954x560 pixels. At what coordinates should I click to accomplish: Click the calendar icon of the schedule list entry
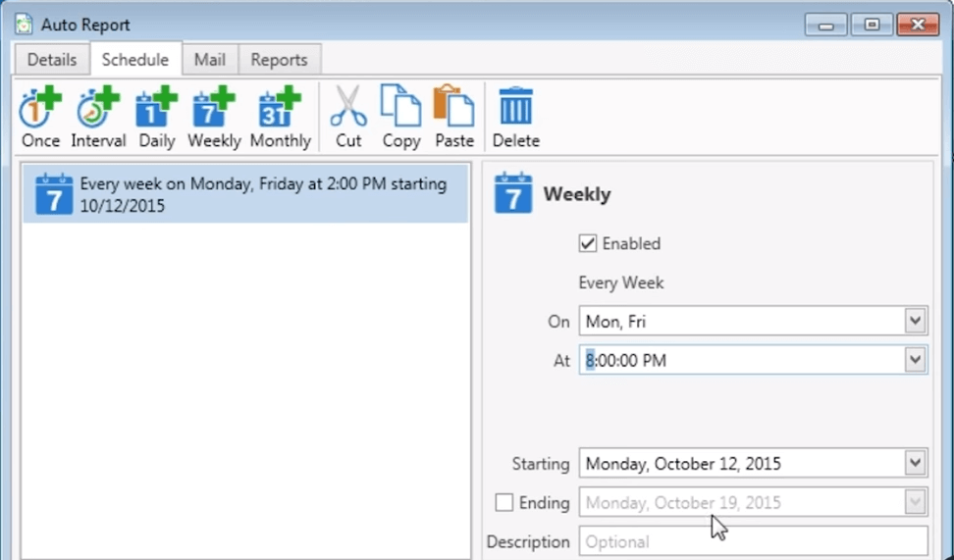54,194
